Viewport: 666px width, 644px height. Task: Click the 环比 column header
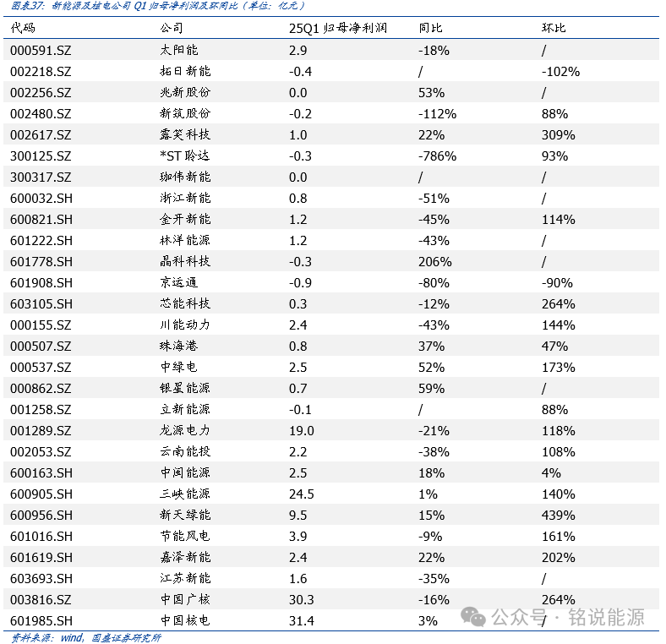tap(554, 28)
